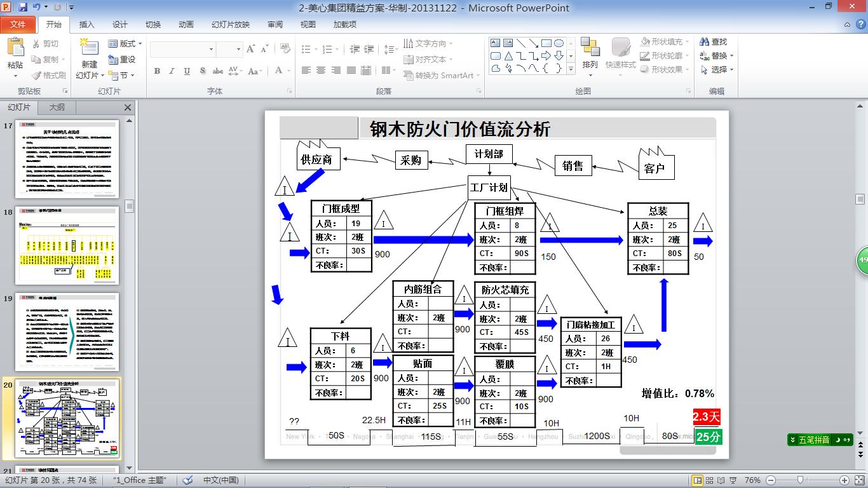Select the oval shape in shapes gallery
Viewport: 868px width, 488px height.
click(559, 43)
